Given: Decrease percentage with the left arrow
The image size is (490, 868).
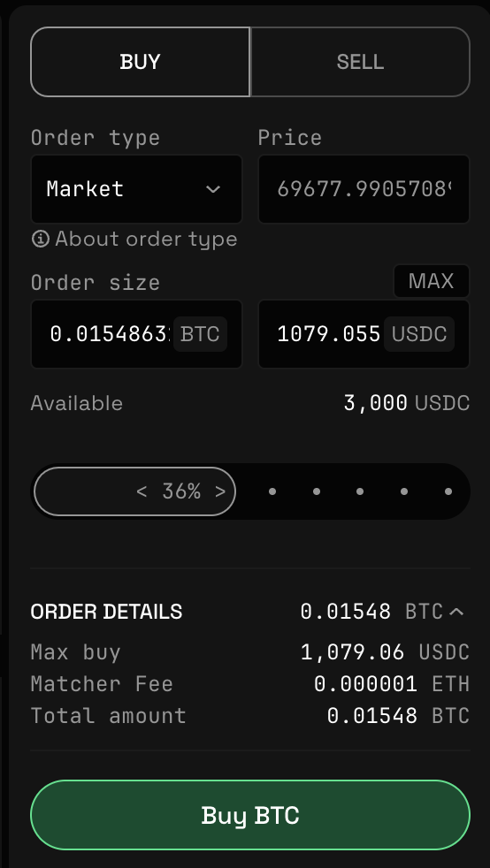Looking at the screenshot, I should point(142,491).
